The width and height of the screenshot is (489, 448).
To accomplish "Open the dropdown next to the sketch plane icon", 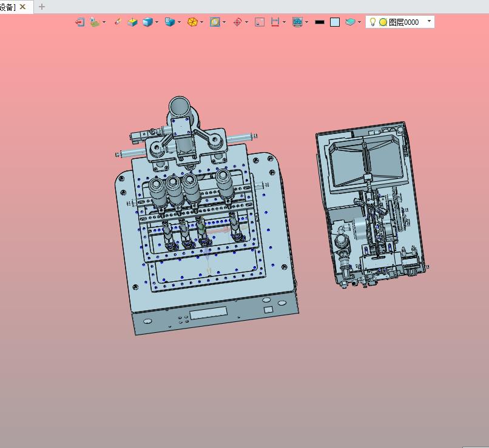I will click(104, 22).
